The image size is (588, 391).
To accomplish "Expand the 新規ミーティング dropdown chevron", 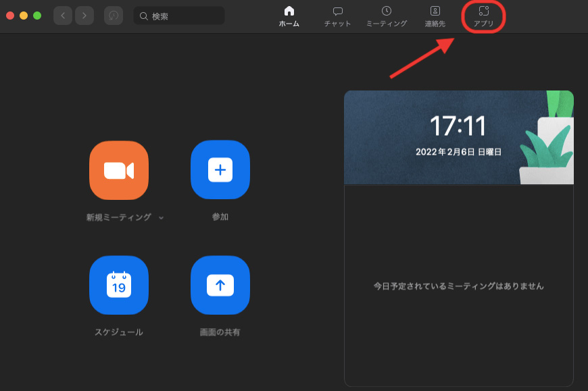I will coord(161,218).
